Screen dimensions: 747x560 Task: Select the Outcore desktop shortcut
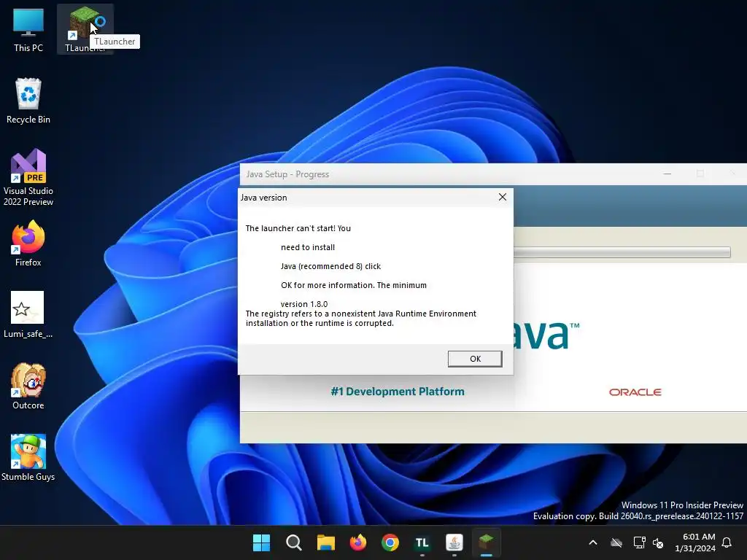[x=28, y=386]
